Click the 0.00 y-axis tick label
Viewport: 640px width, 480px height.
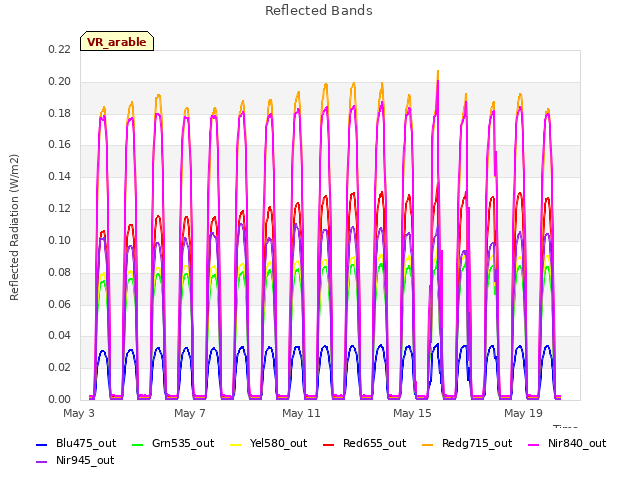tap(60, 399)
